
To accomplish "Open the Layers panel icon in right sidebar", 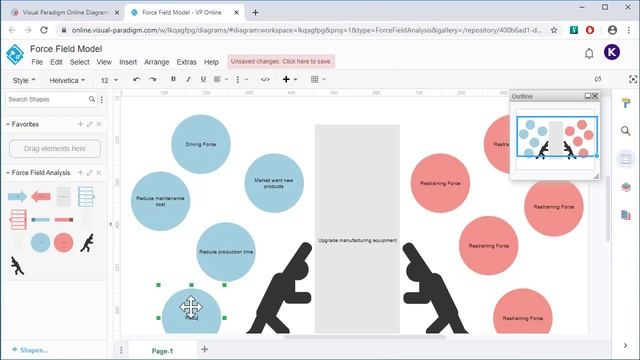I will (x=626, y=187).
